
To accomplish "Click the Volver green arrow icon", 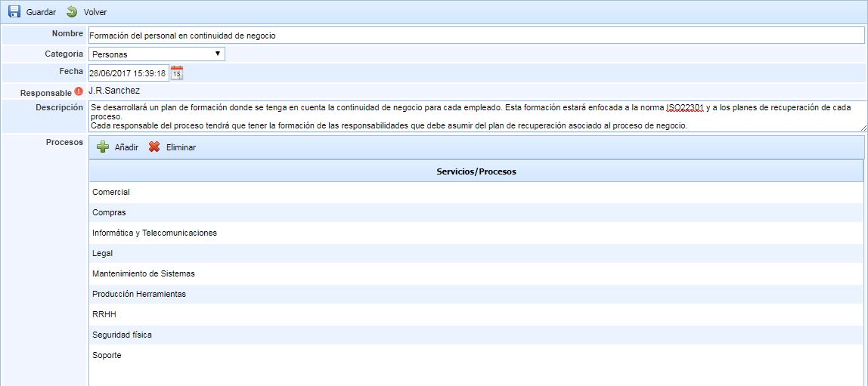I will [x=72, y=12].
